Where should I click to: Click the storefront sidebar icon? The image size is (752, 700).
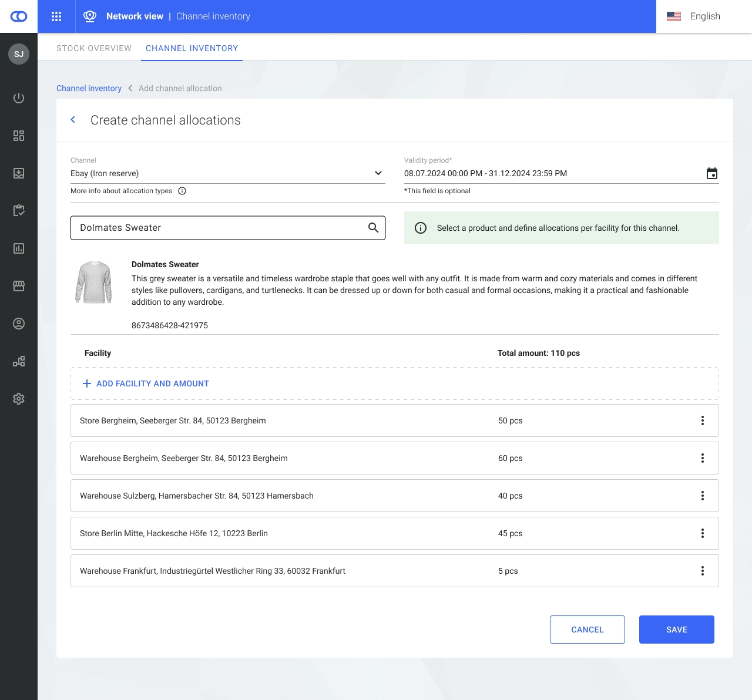pos(19,286)
